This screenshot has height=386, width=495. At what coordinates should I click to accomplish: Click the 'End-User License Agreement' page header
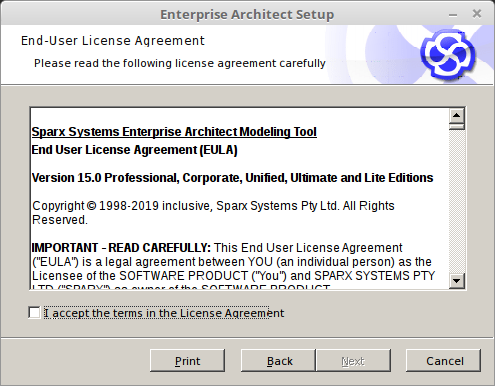(113, 41)
